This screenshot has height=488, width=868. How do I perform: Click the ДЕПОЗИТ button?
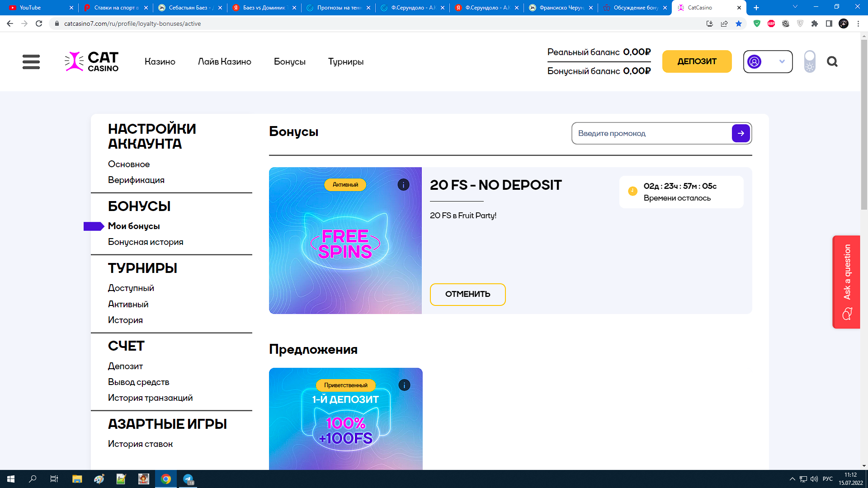pyautogui.click(x=697, y=61)
